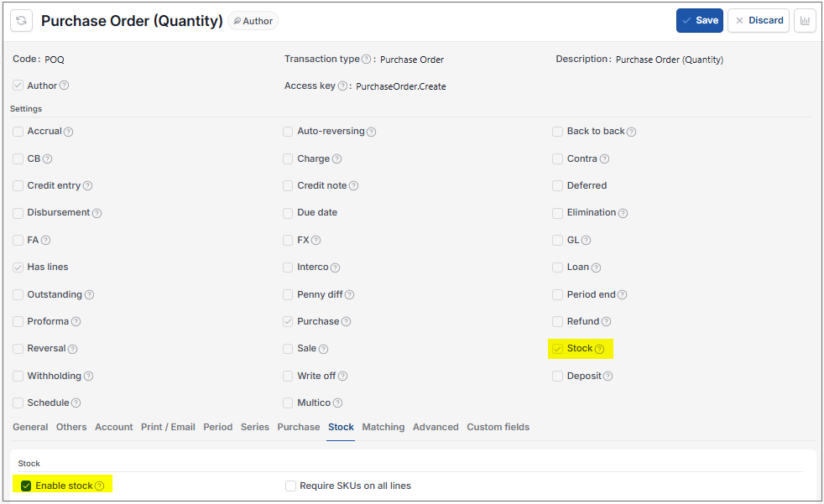
Task: Click the refresh icon beside the title
Action: click(22, 21)
